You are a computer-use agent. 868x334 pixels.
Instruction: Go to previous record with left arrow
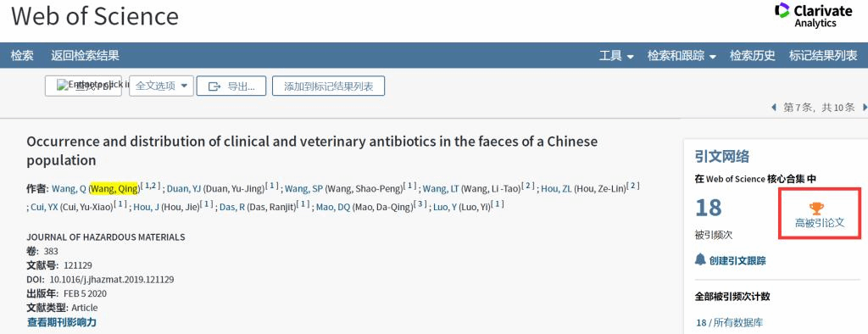point(774,108)
